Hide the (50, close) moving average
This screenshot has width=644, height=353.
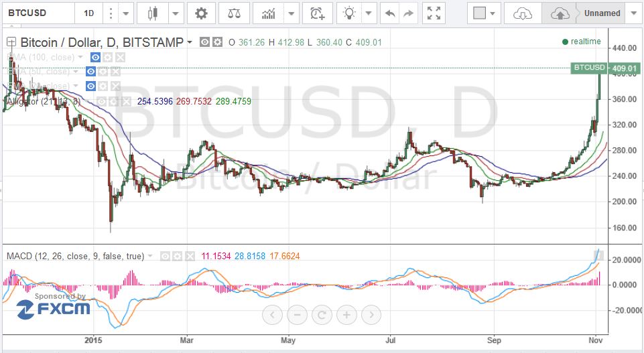[x=90, y=72]
